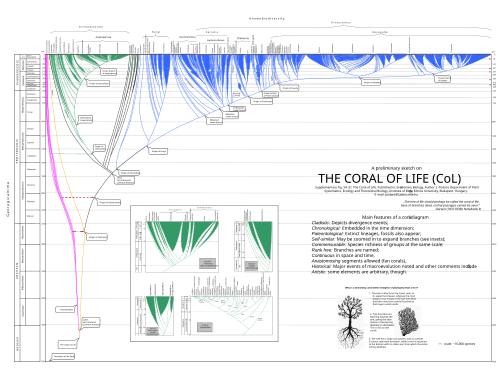Image resolution: width=500 pixels, height=387 pixels.
Task: Click the large blue animal clade fan at right
Action: coord(398,62)
